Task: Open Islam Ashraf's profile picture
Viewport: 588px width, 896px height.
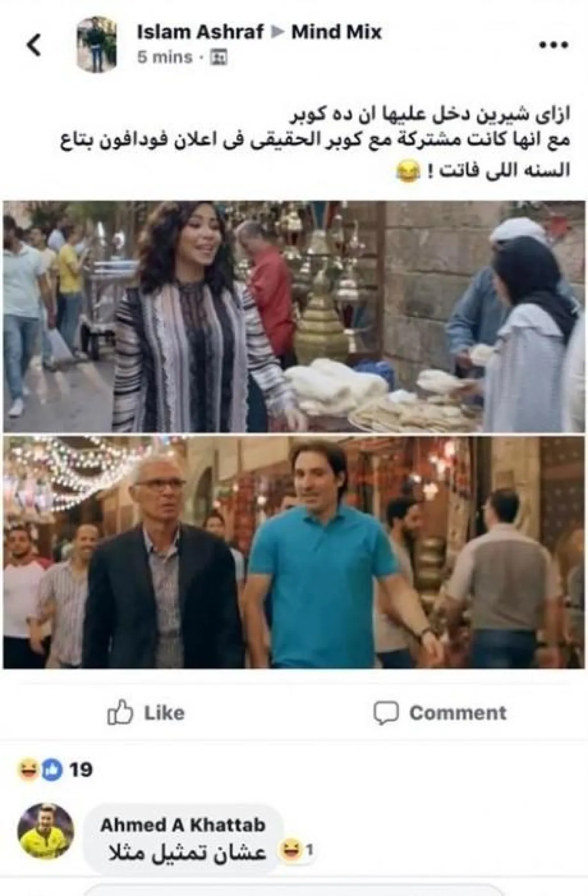Action: pos(97,44)
